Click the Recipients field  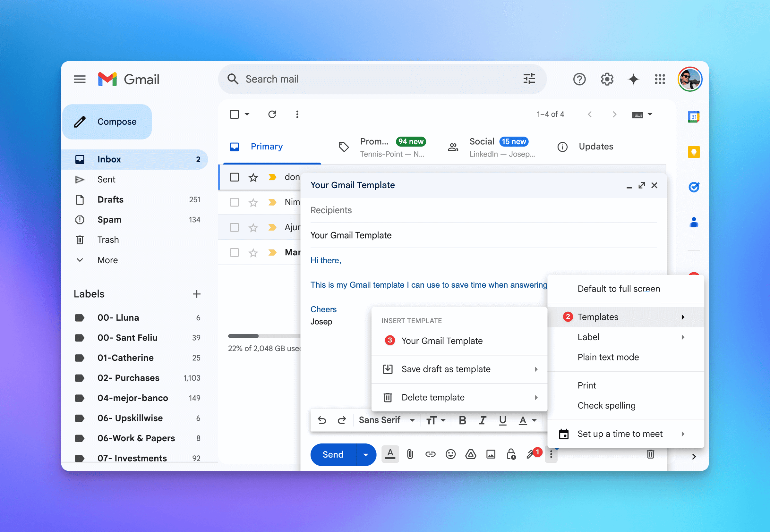(x=483, y=210)
